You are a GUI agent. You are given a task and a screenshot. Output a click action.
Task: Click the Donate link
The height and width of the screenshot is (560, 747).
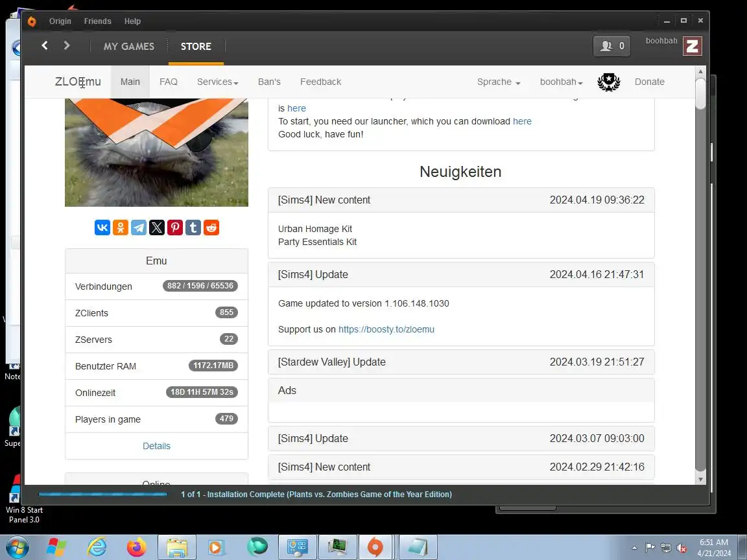click(x=649, y=82)
